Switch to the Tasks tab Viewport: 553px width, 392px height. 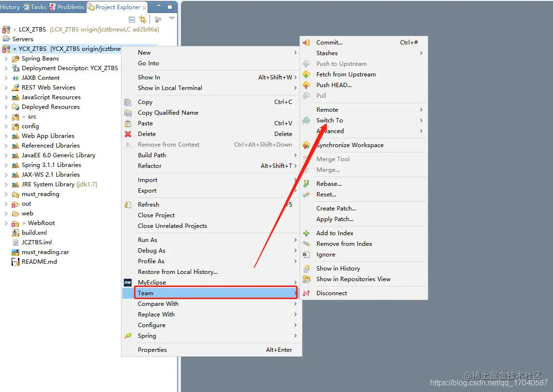click(x=35, y=7)
